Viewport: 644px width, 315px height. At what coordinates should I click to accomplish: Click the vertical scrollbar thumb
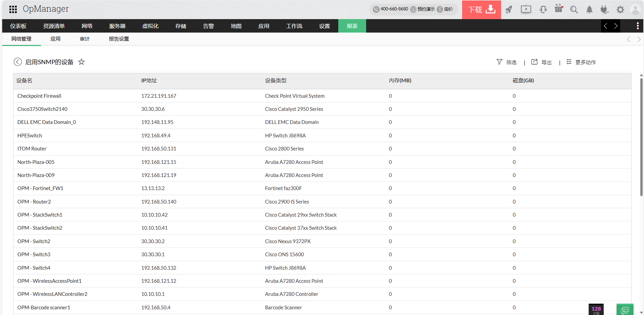click(x=641, y=137)
